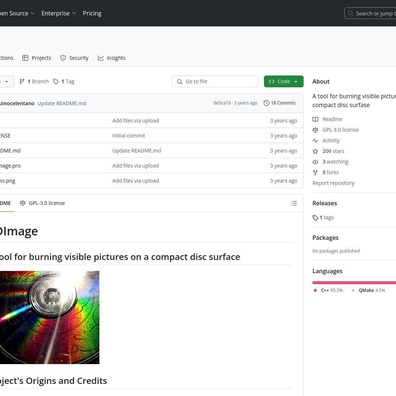Click the tag icon beside 1 Tag

click(x=56, y=81)
